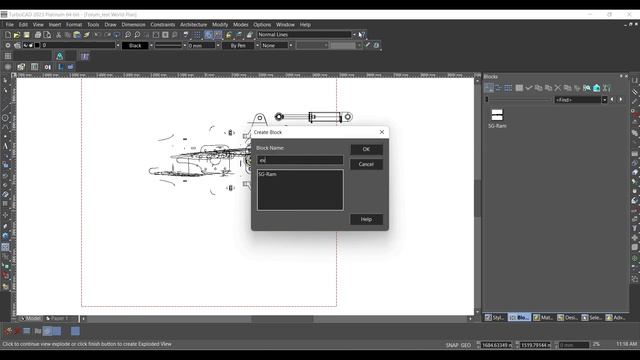Click the Redo arrow icon
Image resolution: width=640 pixels, height=360 pixels.
pos(107,35)
